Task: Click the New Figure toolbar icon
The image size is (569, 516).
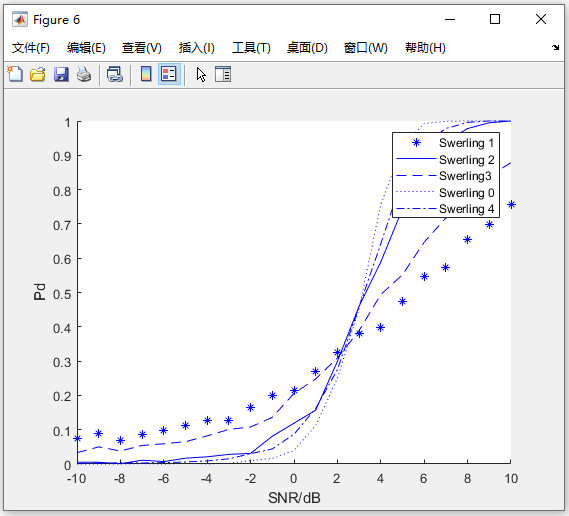Action: click(15, 74)
